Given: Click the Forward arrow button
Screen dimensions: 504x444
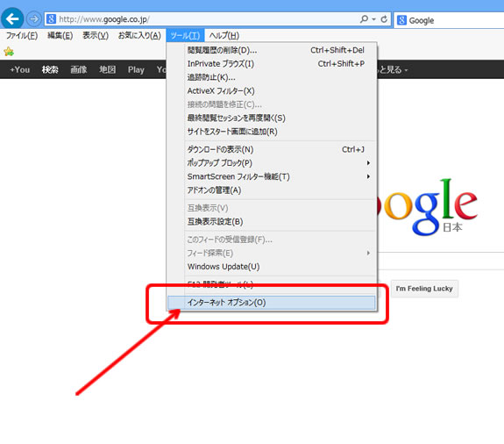Looking at the screenshot, I should 33,19.
